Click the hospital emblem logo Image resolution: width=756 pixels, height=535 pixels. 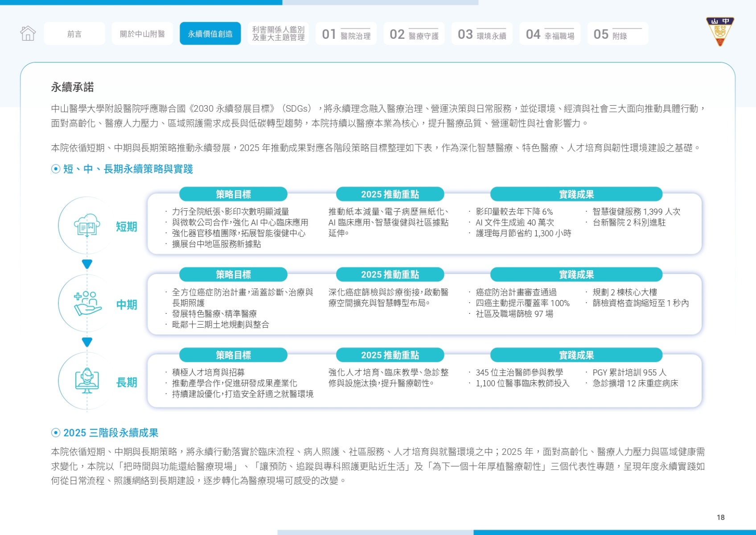click(720, 31)
